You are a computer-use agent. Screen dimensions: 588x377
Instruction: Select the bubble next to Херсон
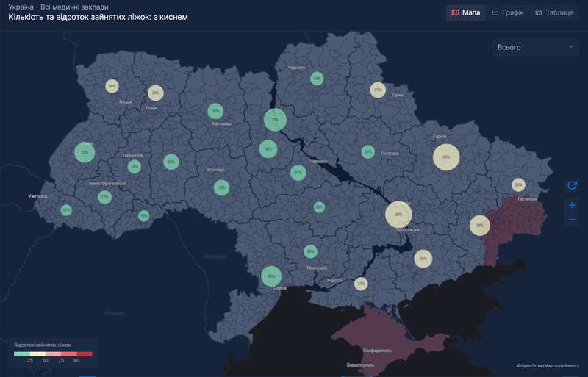coord(360,283)
